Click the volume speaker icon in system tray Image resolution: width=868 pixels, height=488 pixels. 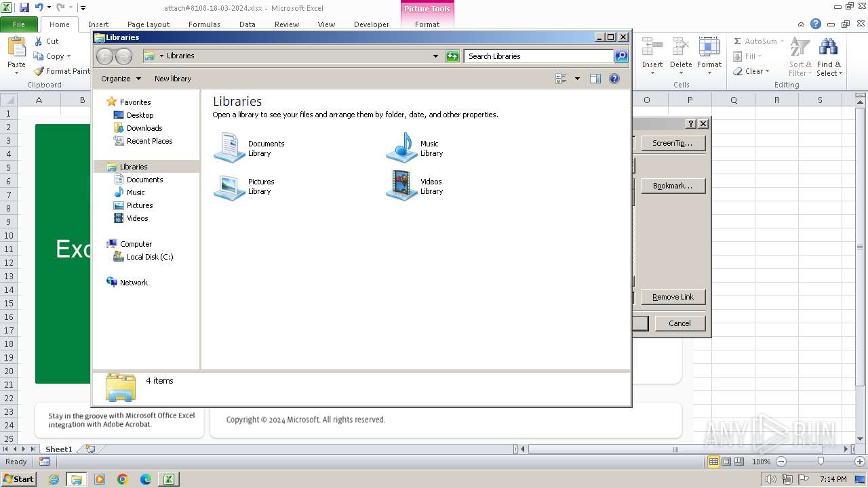[770, 479]
